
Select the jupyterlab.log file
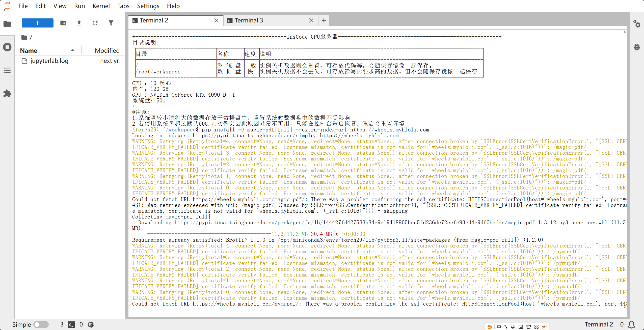coord(49,61)
